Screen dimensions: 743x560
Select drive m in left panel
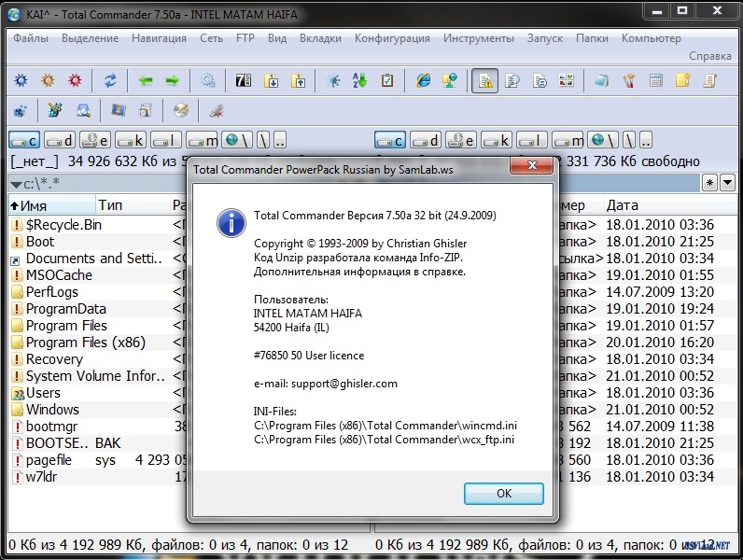[x=202, y=140]
